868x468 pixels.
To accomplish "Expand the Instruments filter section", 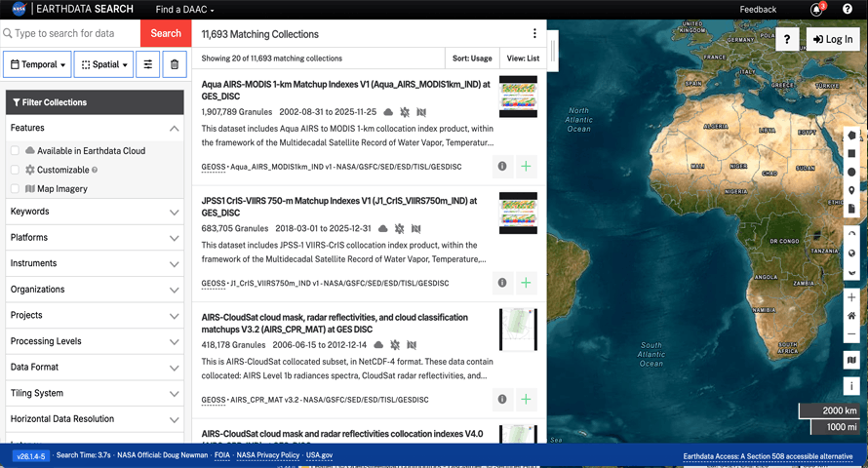I will pos(95,263).
